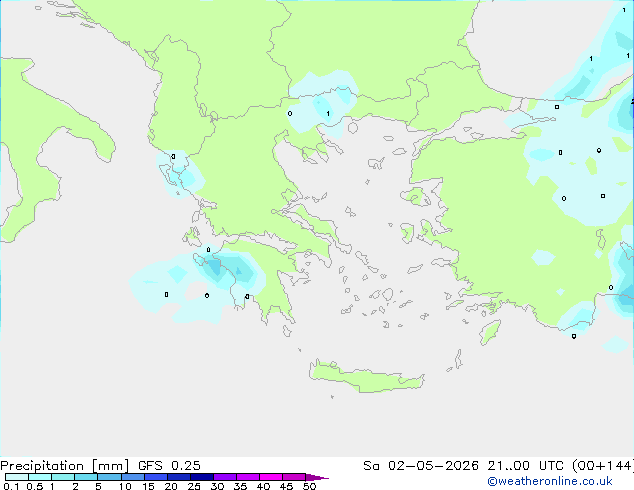Pick the 1–2 mm cyan legend swatch
Image resolution: width=634 pixels, height=490 pixels.
click(x=63, y=477)
